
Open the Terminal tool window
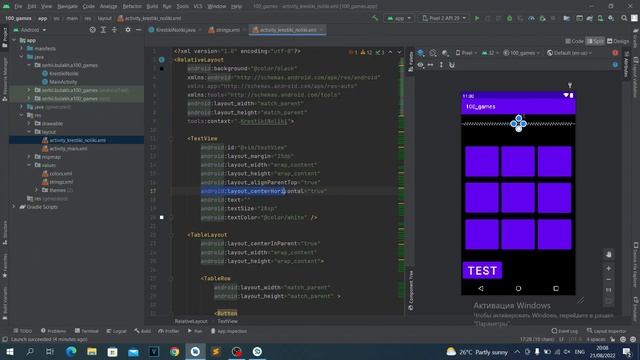point(87,331)
